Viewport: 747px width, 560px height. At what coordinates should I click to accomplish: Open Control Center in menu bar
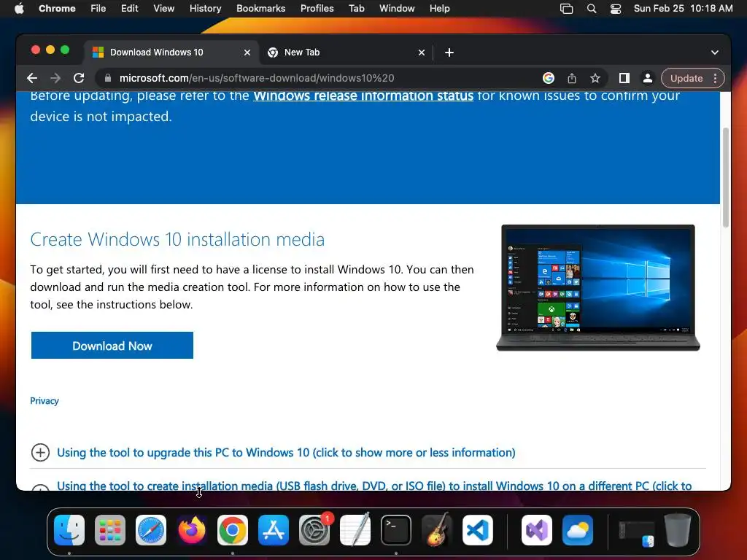pyautogui.click(x=616, y=9)
